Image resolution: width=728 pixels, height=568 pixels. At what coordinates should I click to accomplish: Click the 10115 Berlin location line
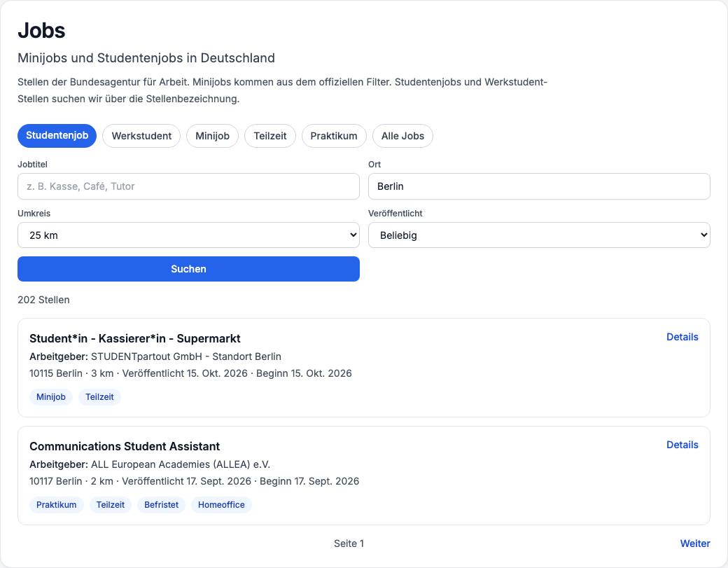190,373
